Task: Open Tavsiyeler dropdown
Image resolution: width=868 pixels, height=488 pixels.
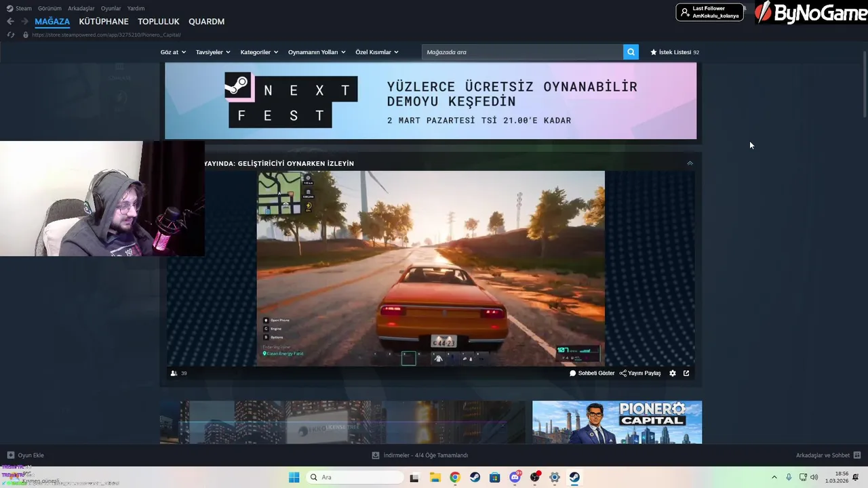Action: click(213, 52)
